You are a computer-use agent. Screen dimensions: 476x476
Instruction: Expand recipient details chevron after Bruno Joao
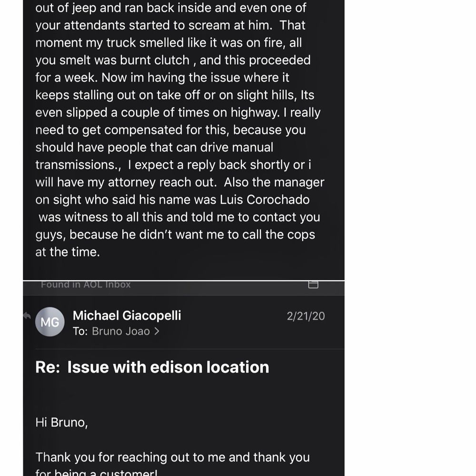click(157, 331)
